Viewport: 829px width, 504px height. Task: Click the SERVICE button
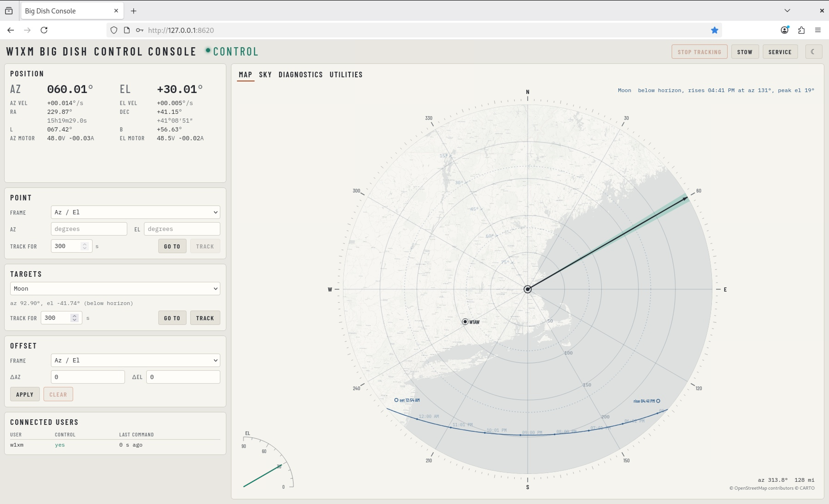coord(780,52)
